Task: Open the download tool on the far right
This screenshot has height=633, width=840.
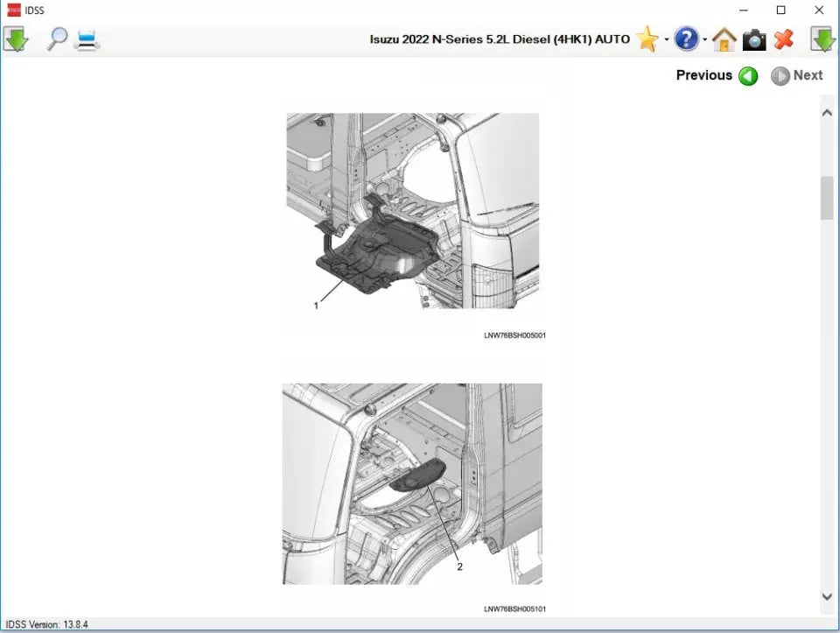Action: click(821, 39)
